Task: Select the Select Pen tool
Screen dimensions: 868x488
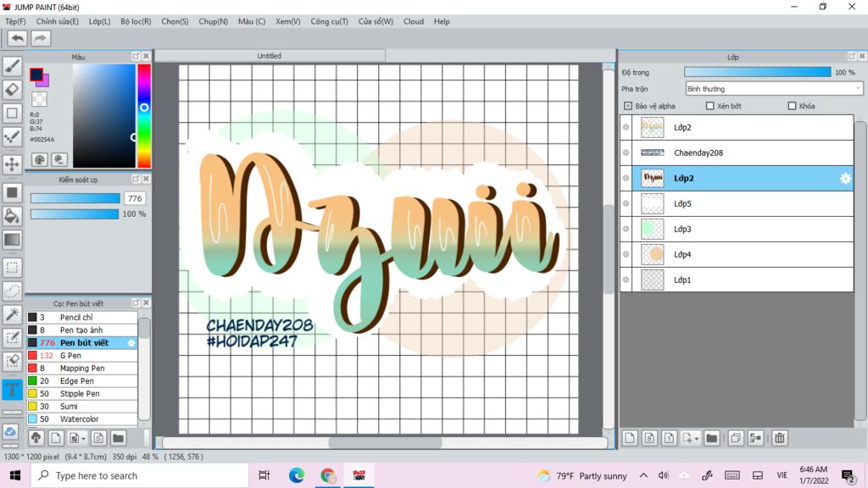Action: click(12, 338)
